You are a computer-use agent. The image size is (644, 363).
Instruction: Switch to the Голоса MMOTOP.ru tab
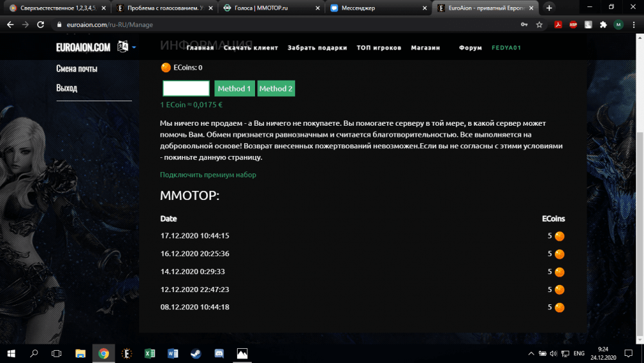point(267,8)
